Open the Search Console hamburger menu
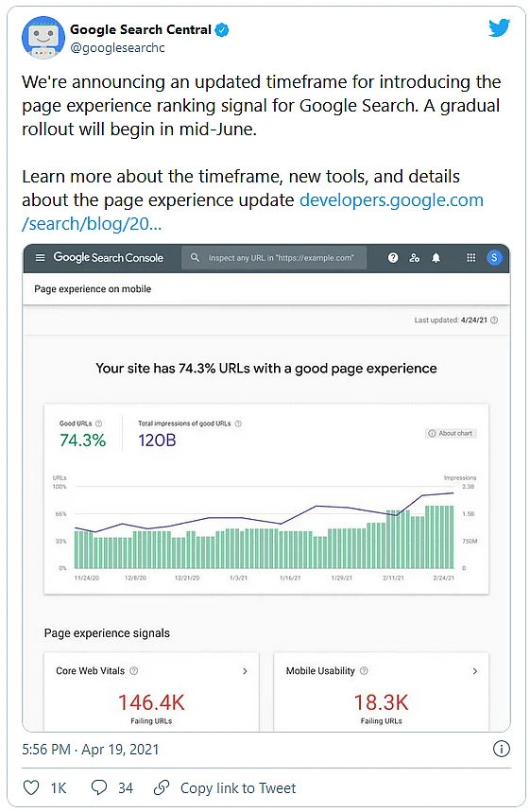Image resolution: width=530 pixels, height=812 pixels. [40, 257]
